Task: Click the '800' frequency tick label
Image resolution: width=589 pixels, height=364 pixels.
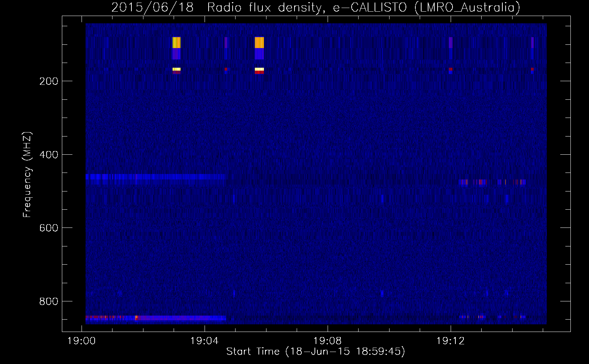Action: pyautogui.click(x=49, y=301)
